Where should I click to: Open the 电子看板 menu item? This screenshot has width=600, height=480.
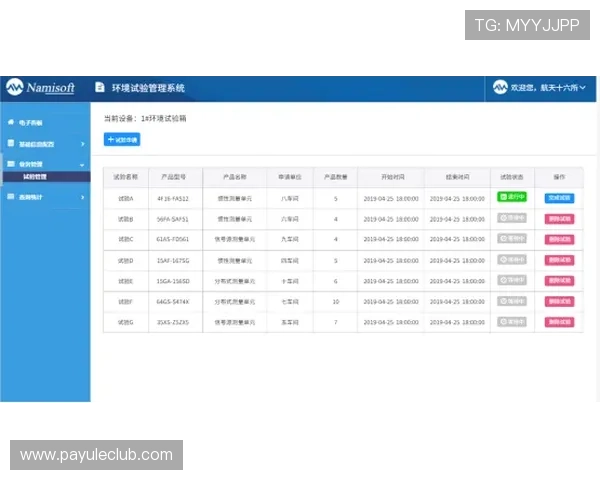point(31,123)
